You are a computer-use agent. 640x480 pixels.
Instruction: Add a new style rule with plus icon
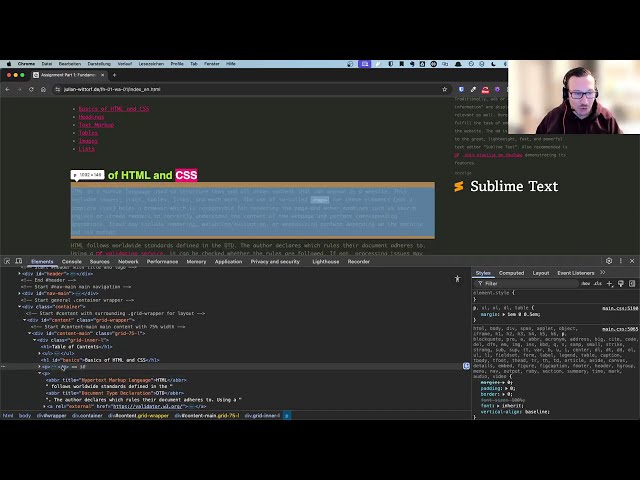click(610, 283)
